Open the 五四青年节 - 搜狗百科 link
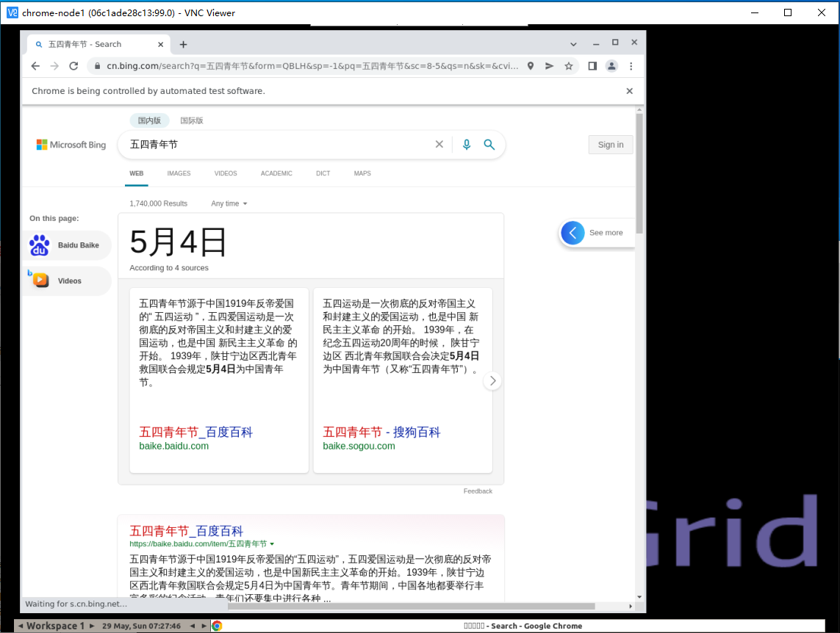Image resolution: width=840 pixels, height=633 pixels. pyautogui.click(x=381, y=432)
